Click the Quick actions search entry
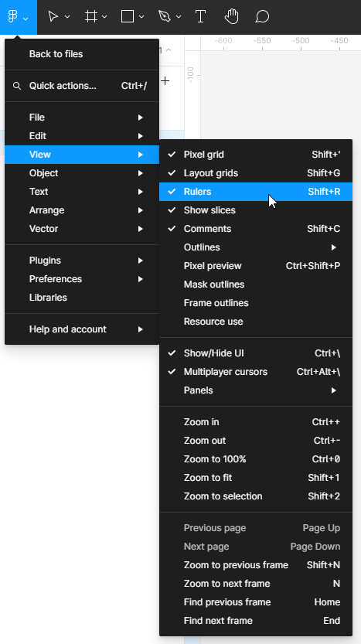361x644 pixels. pyautogui.click(x=82, y=86)
